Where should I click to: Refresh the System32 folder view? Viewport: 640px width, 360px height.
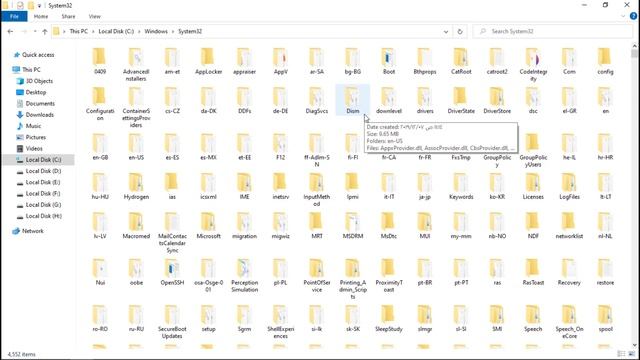pyautogui.click(x=460, y=31)
